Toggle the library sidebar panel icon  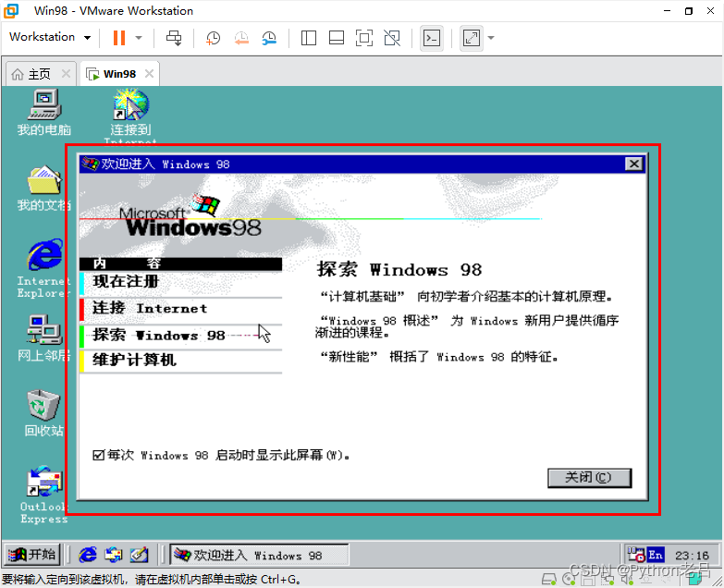pyautogui.click(x=309, y=38)
